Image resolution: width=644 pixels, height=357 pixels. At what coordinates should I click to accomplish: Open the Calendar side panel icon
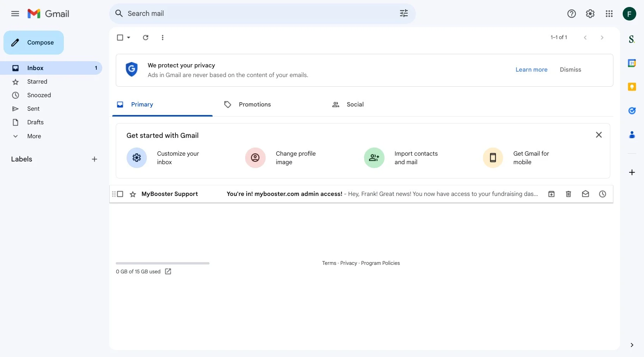632,63
